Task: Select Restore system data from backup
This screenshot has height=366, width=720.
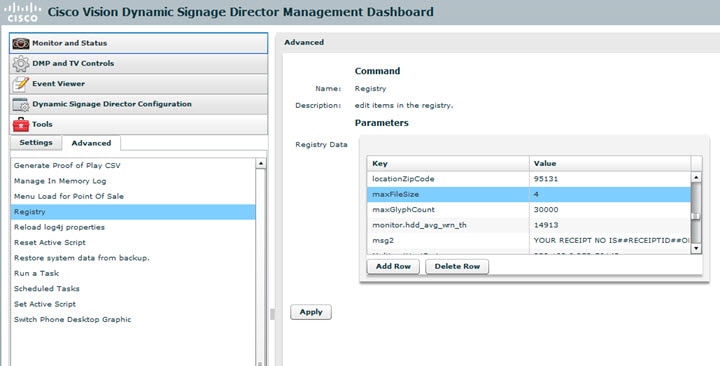Action: tap(133, 258)
